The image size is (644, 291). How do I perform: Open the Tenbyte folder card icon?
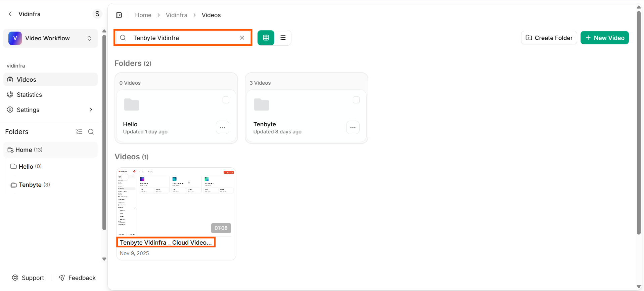coord(262,105)
